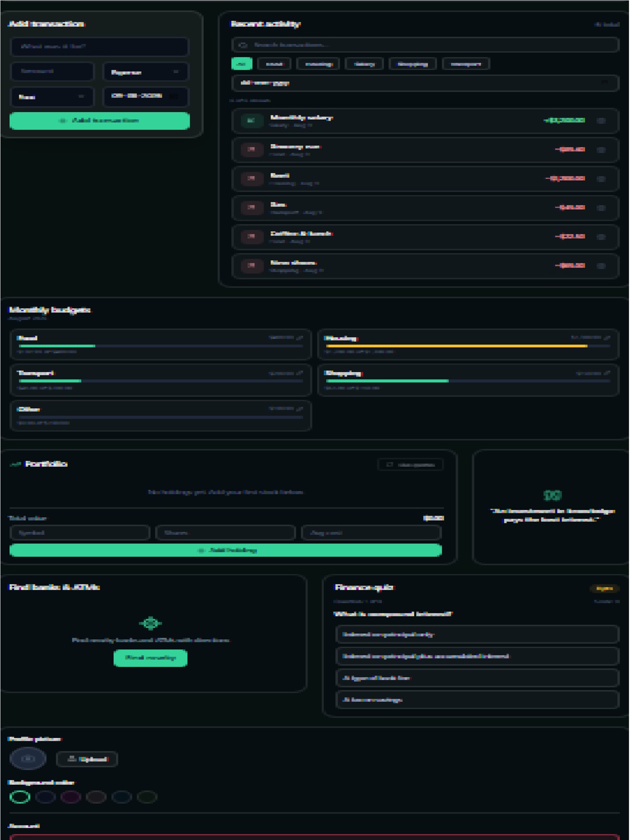The width and height of the screenshot is (630, 840).
Task: Pick quiz answer 'A type of bank fee'
Action: click(477, 678)
